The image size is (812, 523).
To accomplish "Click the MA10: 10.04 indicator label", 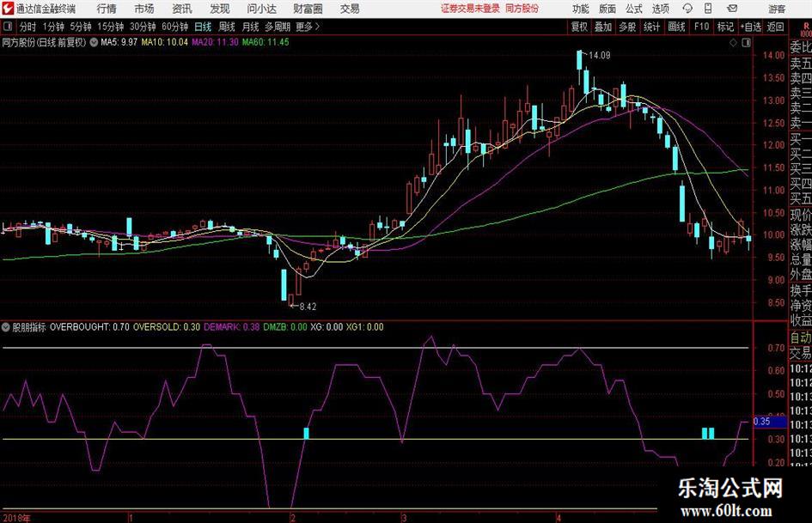I will (x=165, y=42).
